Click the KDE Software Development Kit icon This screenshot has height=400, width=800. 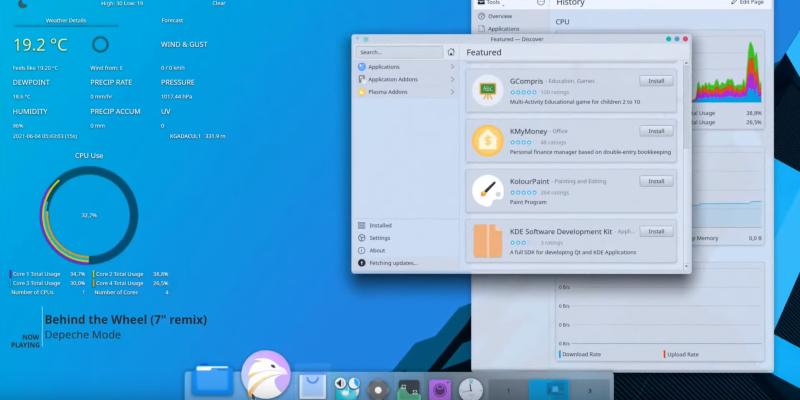pyautogui.click(x=488, y=241)
